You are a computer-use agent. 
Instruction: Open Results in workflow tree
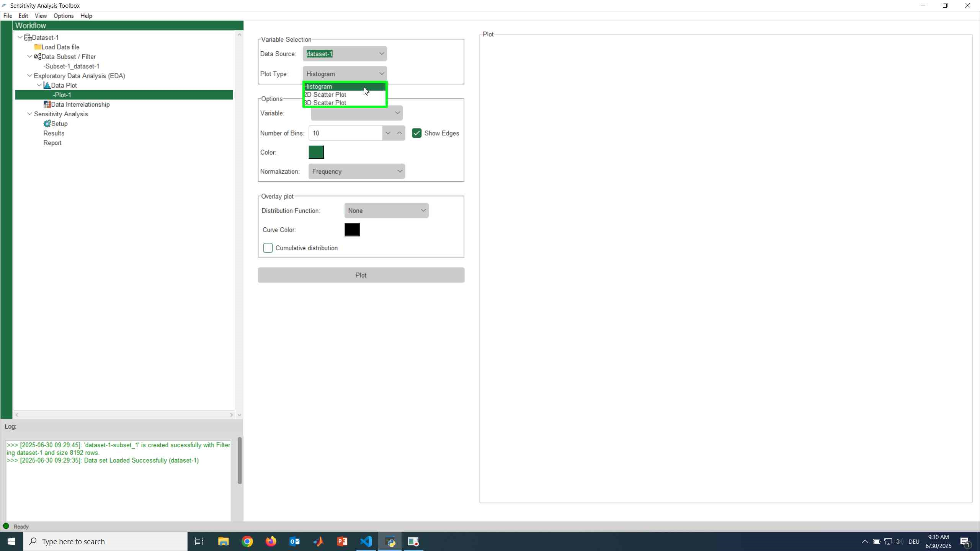54,133
